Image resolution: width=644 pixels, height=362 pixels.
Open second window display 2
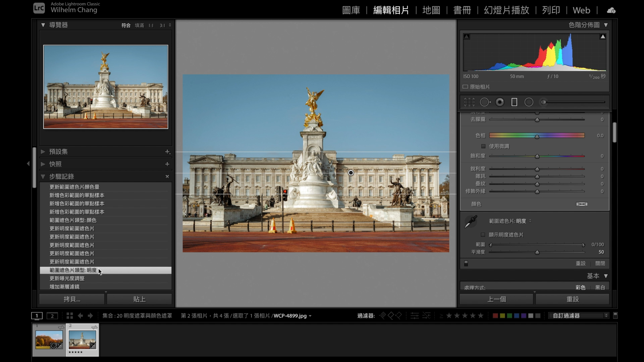(x=52, y=316)
